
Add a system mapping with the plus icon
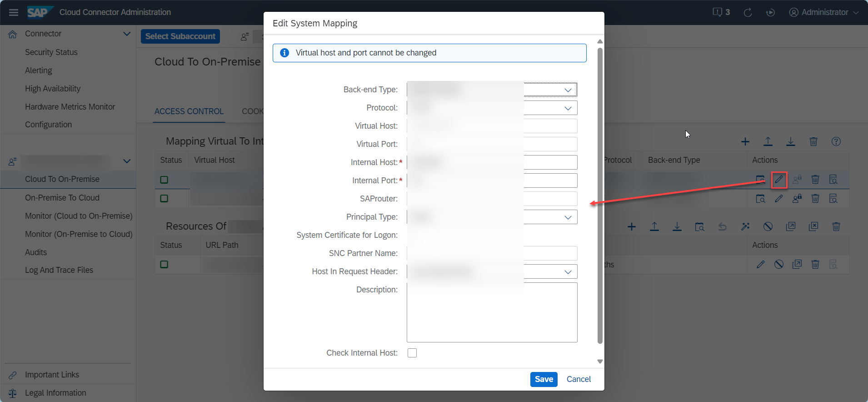pos(745,142)
